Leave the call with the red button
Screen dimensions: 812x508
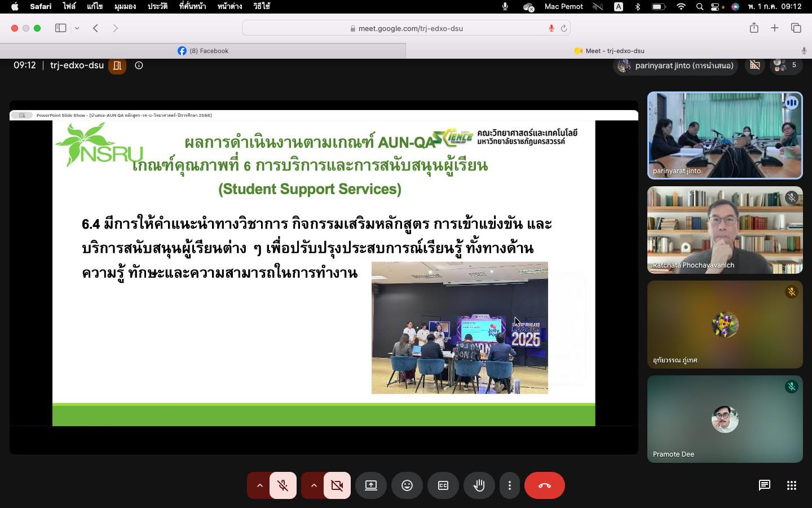click(x=545, y=485)
